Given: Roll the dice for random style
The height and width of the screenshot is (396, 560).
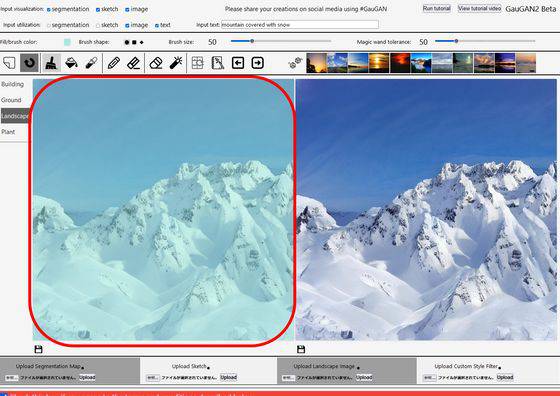Looking at the screenshot, I should click(x=295, y=63).
